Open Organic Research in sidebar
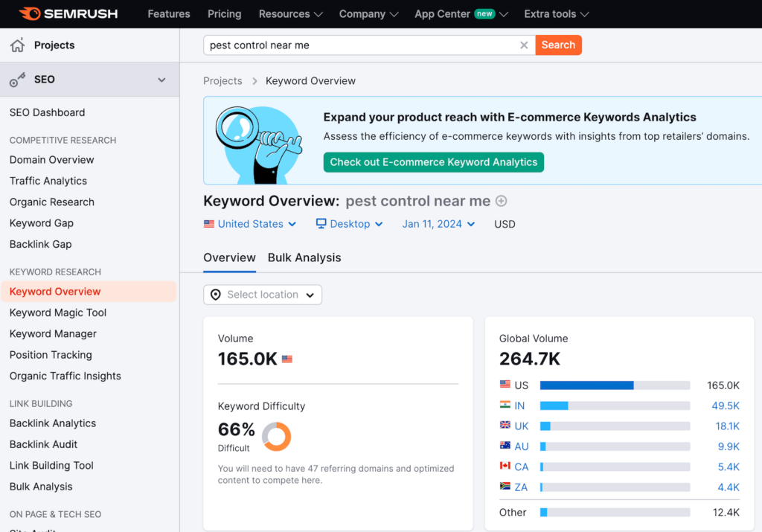Image resolution: width=762 pixels, height=532 pixels. click(52, 202)
